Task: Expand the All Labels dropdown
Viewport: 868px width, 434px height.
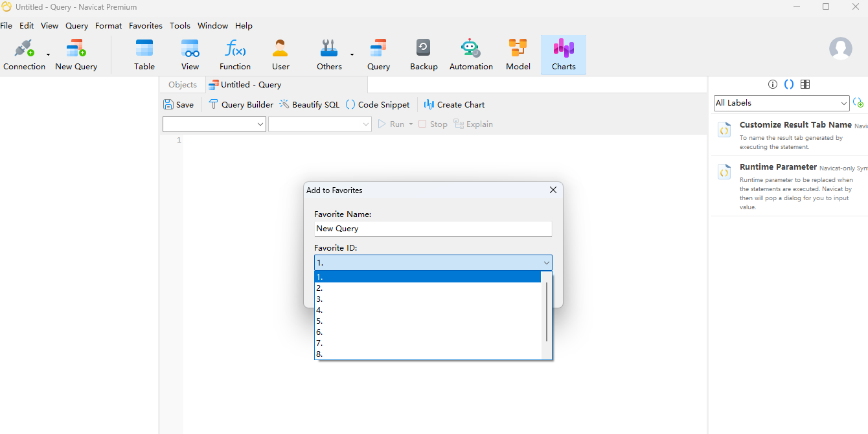Action: 781,103
